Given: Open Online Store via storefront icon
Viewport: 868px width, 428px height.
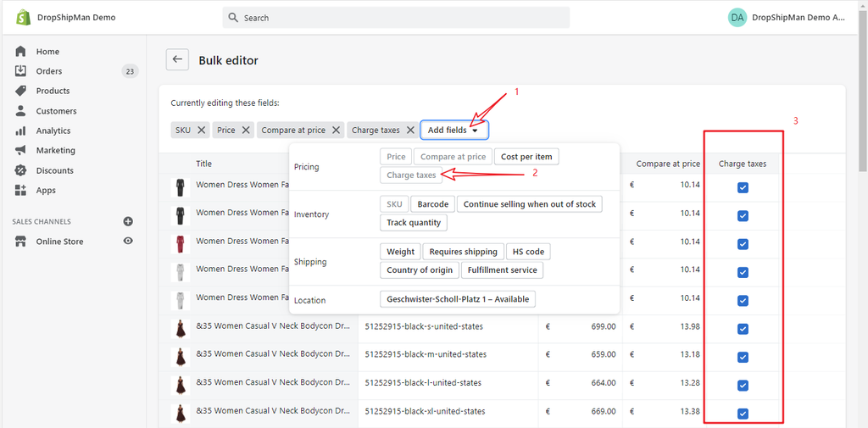Looking at the screenshot, I should 20,242.
